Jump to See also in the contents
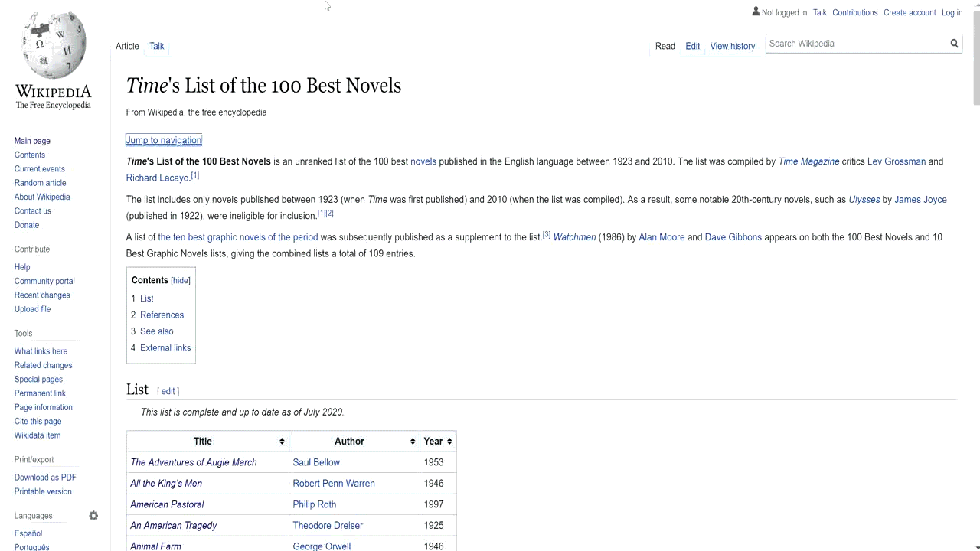 pos(157,331)
